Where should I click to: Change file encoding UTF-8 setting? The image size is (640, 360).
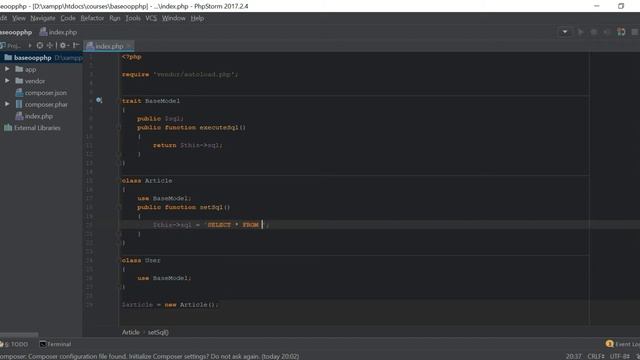tap(620, 356)
